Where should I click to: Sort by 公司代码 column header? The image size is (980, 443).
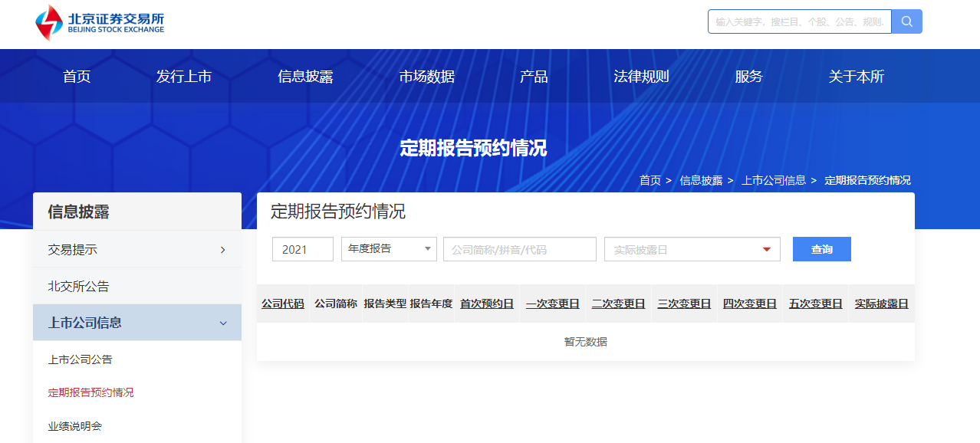click(283, 304)
